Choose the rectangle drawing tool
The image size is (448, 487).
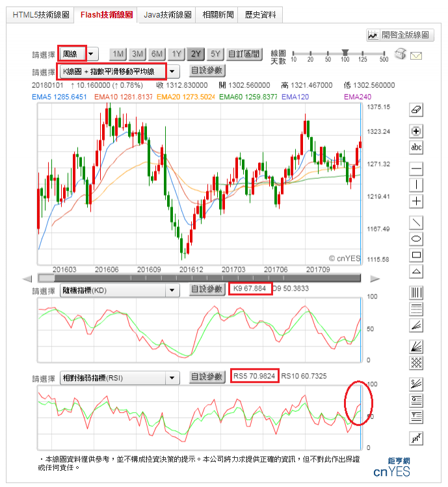click(x=416, y=255)
